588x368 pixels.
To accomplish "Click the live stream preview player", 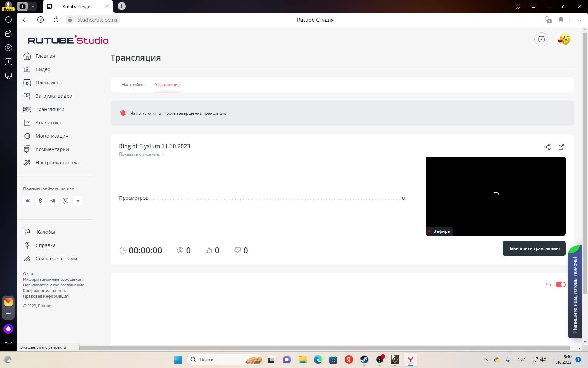I will [x=495, y=196].
